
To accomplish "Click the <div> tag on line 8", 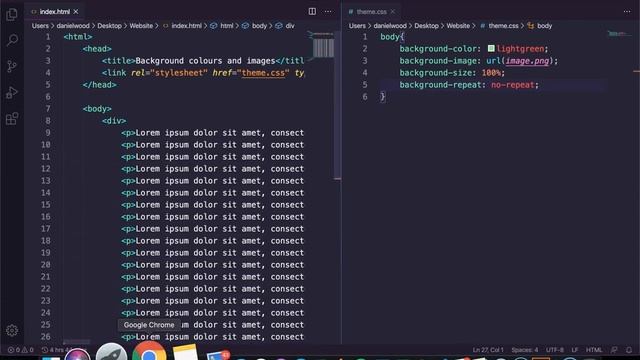I will point(114,121).
